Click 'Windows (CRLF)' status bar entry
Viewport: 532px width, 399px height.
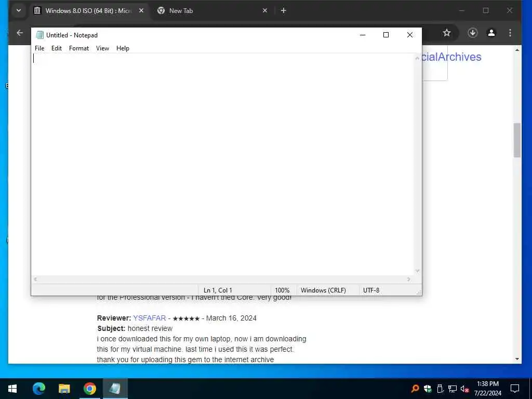[323, 290]
